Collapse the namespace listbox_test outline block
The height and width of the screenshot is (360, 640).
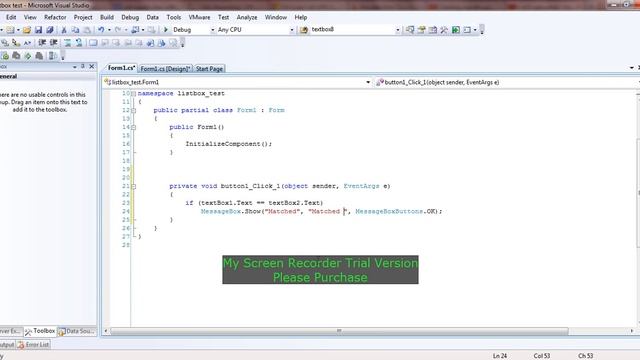click(133, 93)
